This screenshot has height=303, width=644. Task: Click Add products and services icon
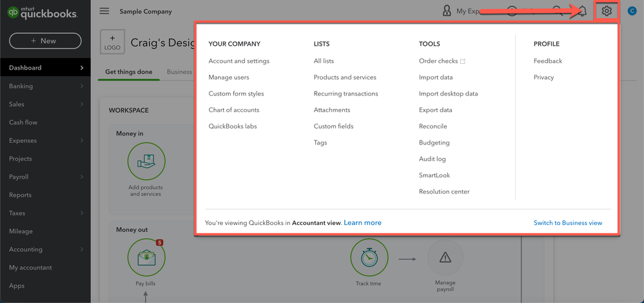(x=146, y=162)
